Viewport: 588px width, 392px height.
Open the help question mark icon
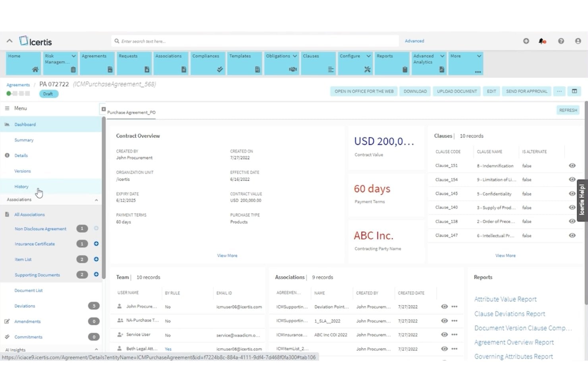tap(561, 41)
